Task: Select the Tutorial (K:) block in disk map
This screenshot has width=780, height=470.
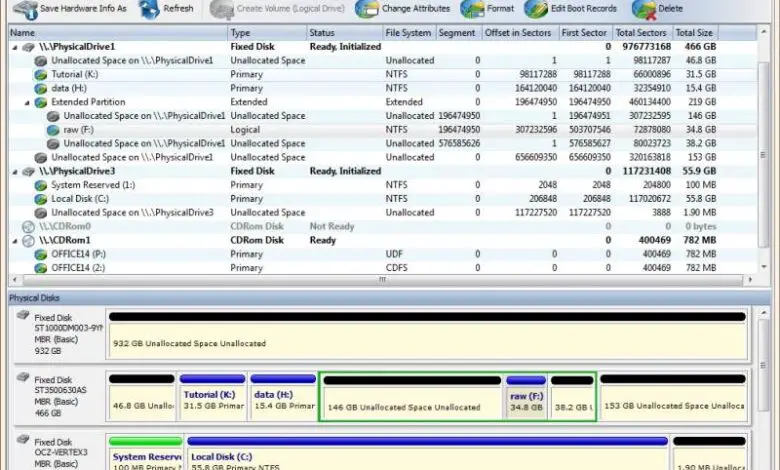Action: tap(212, 397)
